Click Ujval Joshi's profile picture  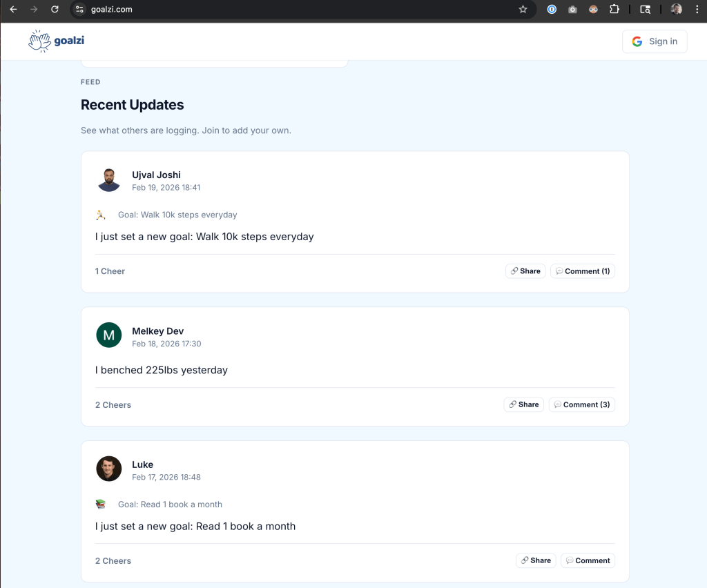click(x=108, y=179)
